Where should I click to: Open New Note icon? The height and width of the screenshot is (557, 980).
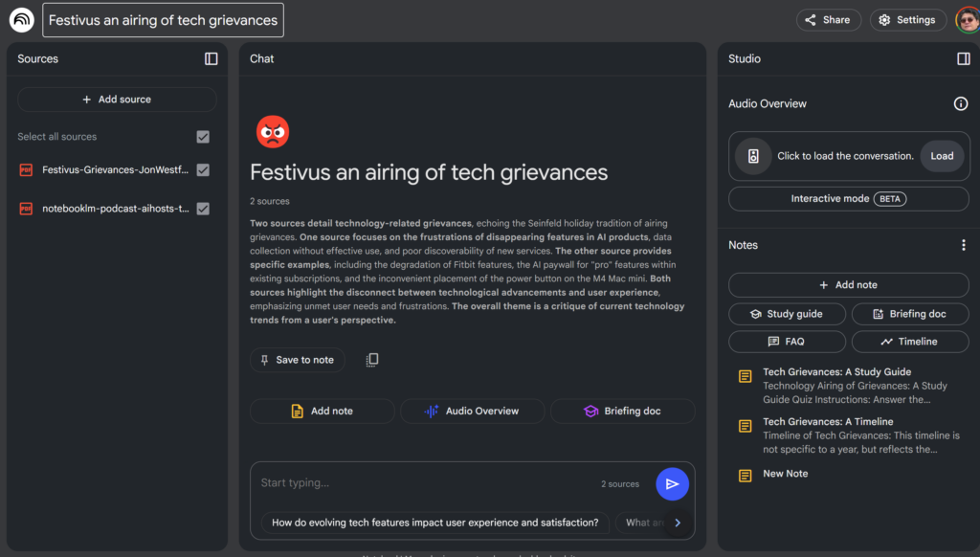pos(745,476)
